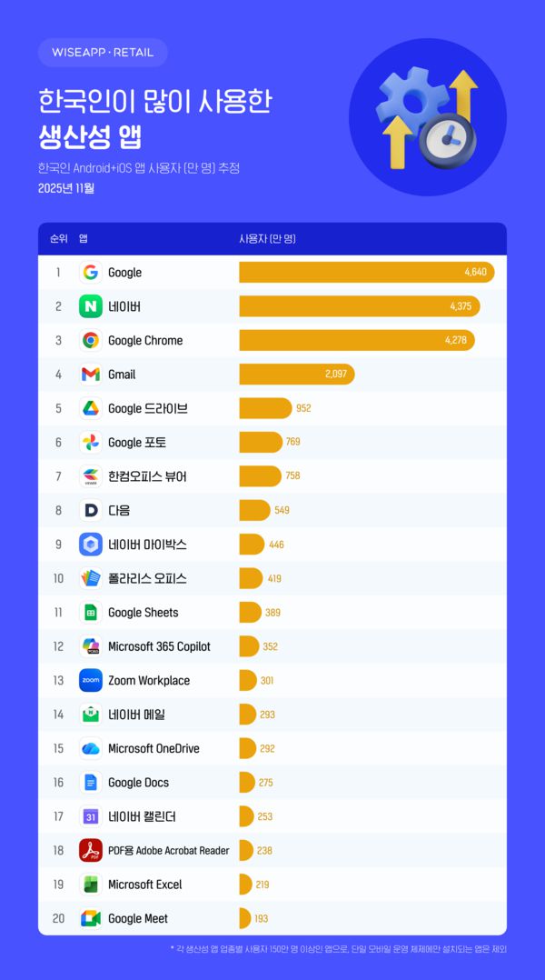Screen dimensions: 545x980
Task: Click the Microsoft Excel icon
Action: 90,885
